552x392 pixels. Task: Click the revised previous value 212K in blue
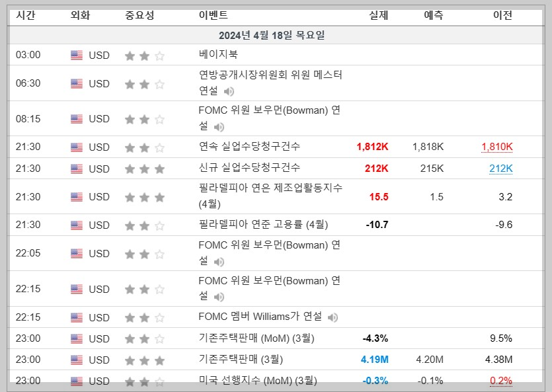point(500,169)
